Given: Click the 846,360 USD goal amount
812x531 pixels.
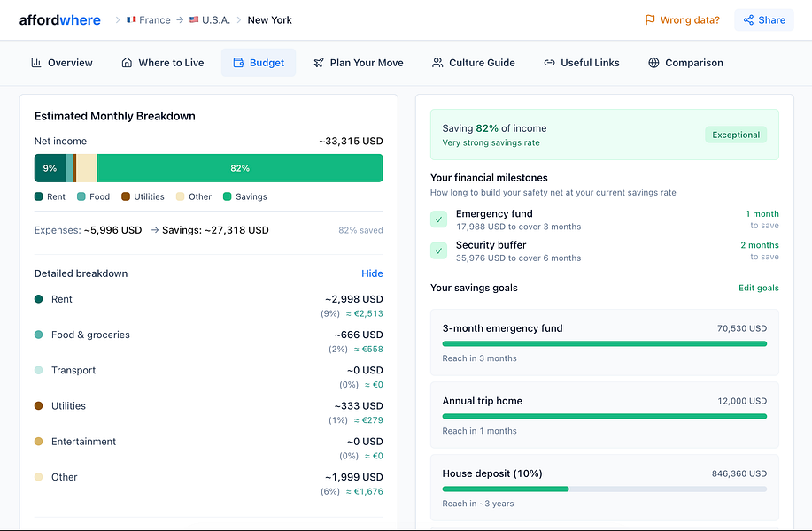Looking at the screenshot, I should click(739, 473).
